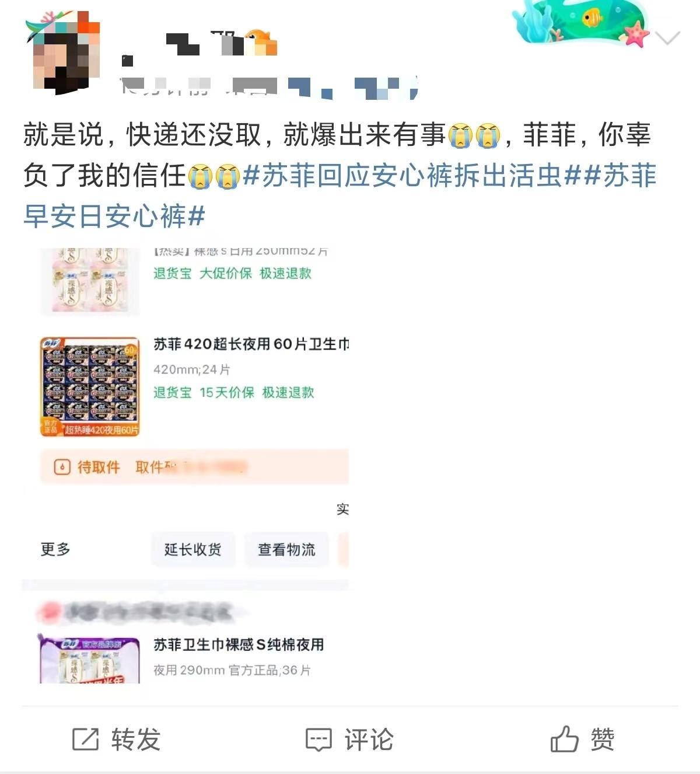Click the 查看物流 button
This screenshot has width=700, height=774.
click(286, 549)
